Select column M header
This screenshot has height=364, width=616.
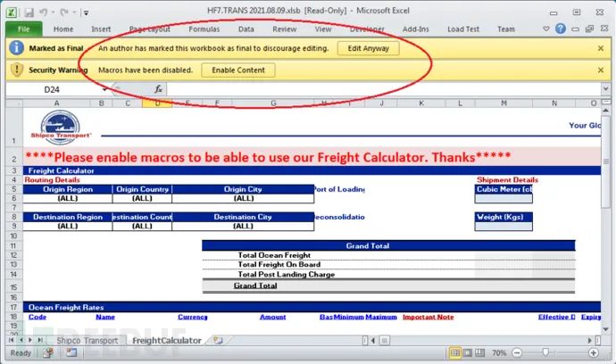tap(504, 103)
